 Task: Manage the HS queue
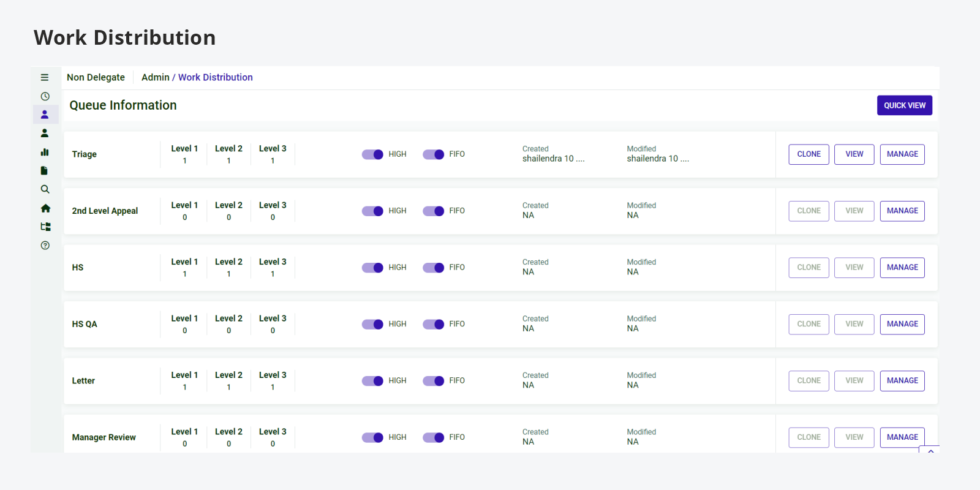pos(902,268)
